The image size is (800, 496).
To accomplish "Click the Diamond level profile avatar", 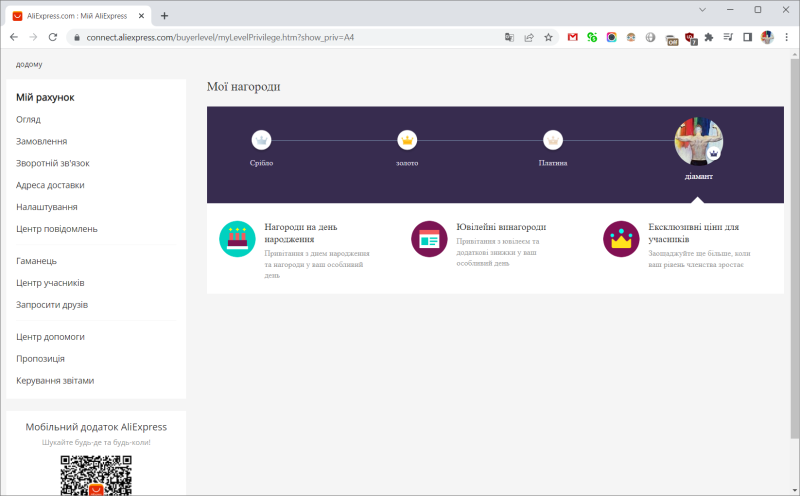I will coord(699,141).
